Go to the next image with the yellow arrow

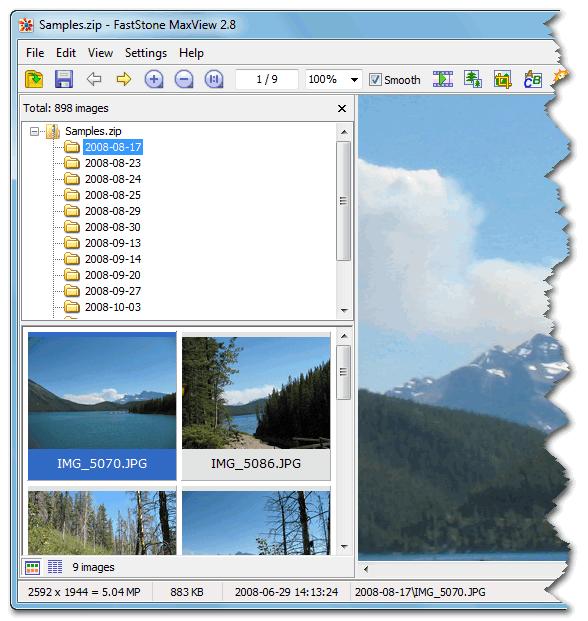(x=124, y=79)
